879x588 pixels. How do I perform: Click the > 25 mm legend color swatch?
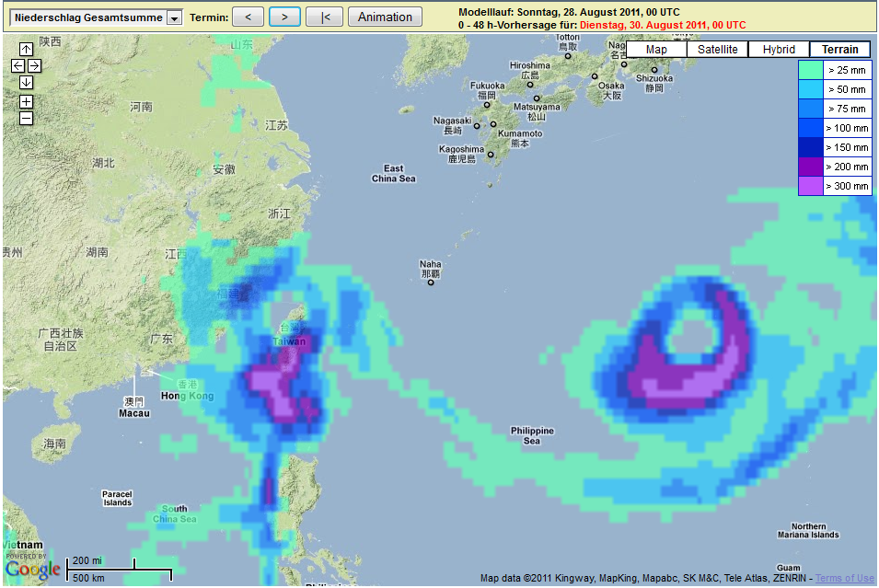[x=810, y=70]
